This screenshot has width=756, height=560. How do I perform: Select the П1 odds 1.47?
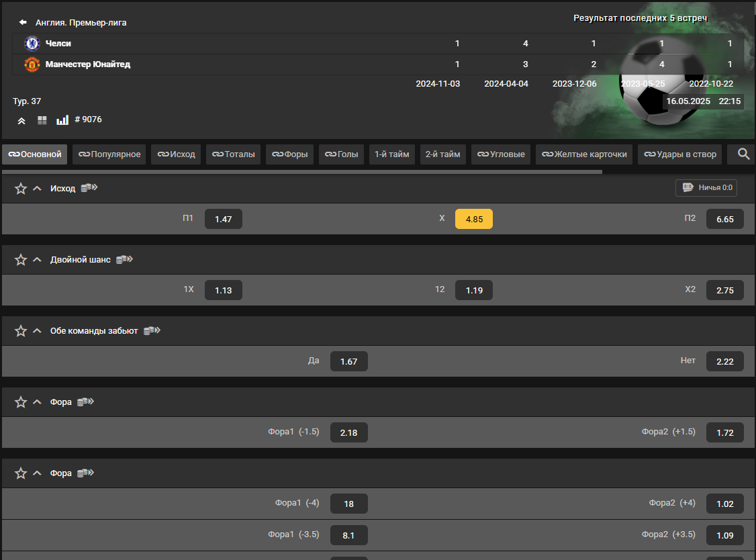tap(223, 220)
